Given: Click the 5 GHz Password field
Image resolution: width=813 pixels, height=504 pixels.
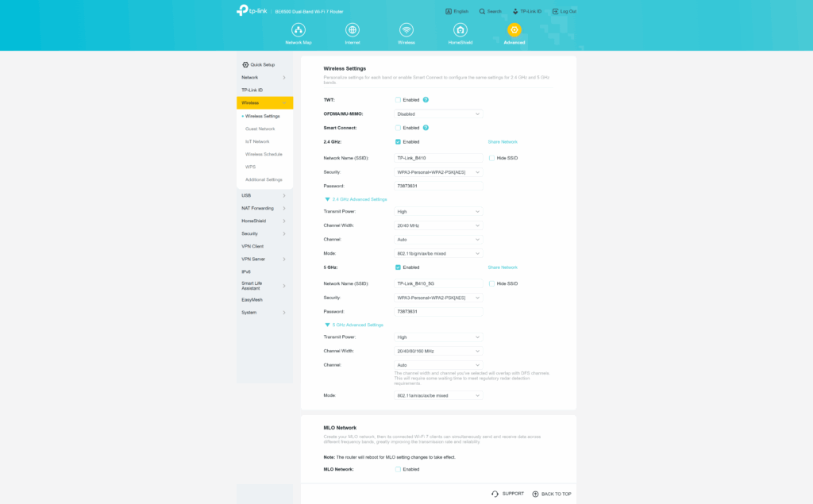Looking at the screenshot, I should [438, 312].
